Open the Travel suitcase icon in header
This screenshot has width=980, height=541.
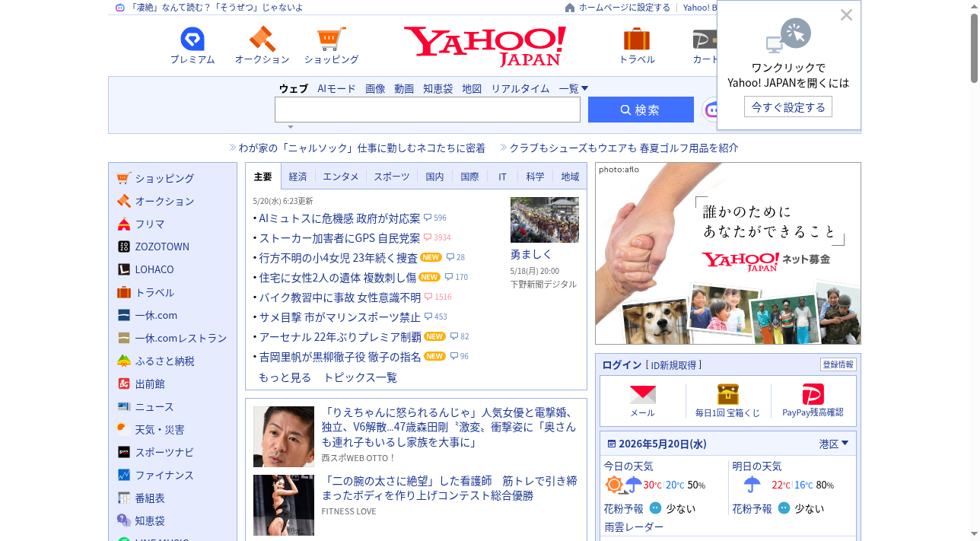point(637,39)
